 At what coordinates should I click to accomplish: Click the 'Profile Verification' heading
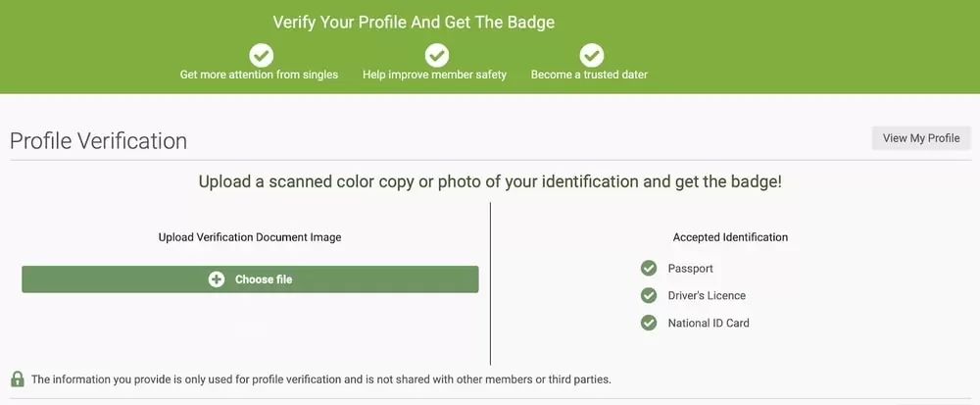pyautogui.click(x=98, y=140)
